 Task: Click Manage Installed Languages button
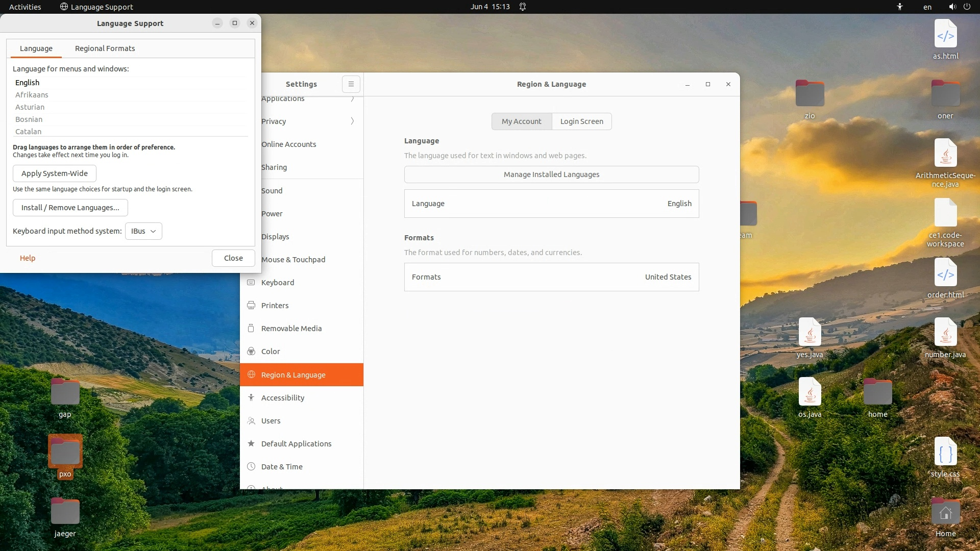(551, 174)
